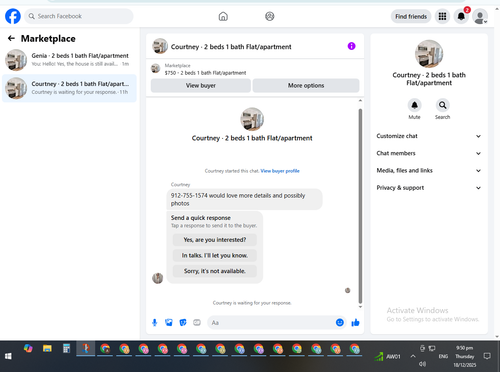Send quick reply 'Sorry, it's not available.'
Screen dimensions: 500x372
[215, 271]
